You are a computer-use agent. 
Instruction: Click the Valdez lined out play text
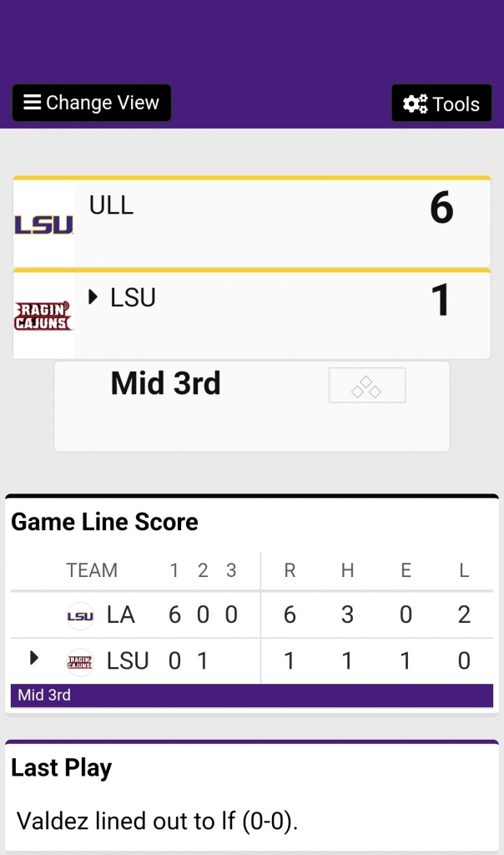(157, 821)
